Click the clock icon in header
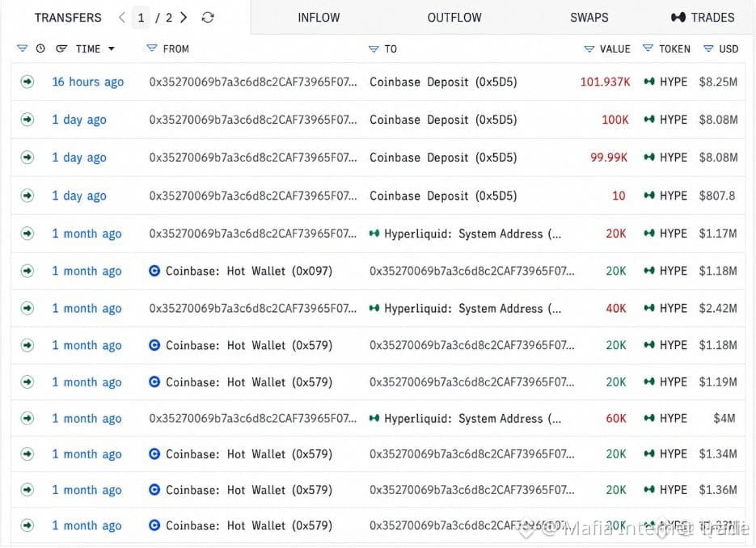This screenshot has height=548, width=756. tap(40, 48)
